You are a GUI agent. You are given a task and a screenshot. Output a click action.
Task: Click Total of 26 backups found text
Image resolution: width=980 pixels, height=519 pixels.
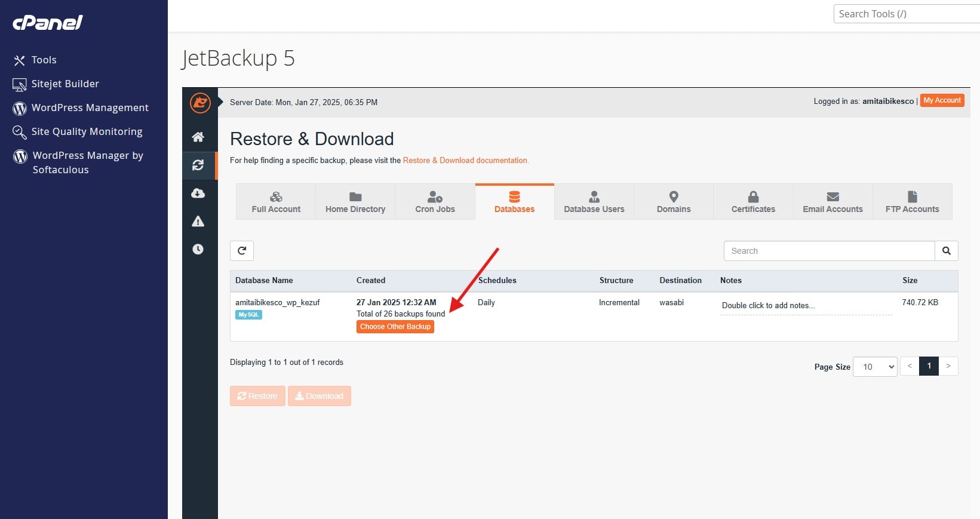[x=401, y=314]
